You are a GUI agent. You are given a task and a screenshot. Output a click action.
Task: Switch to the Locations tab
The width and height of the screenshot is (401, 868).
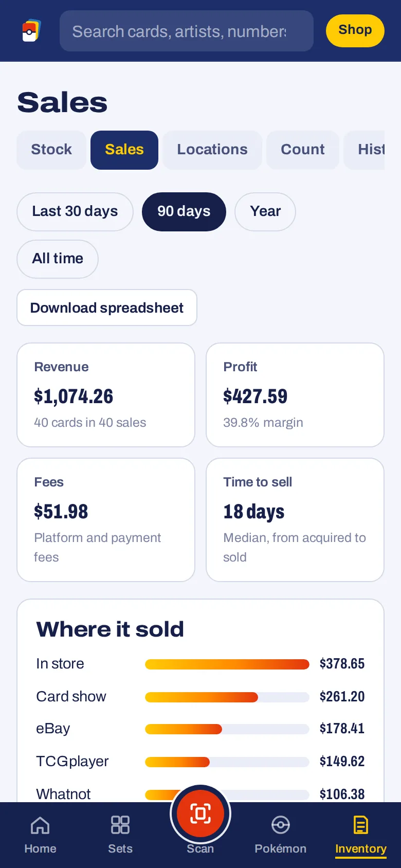pyautogui.click(x=212, y=150)
